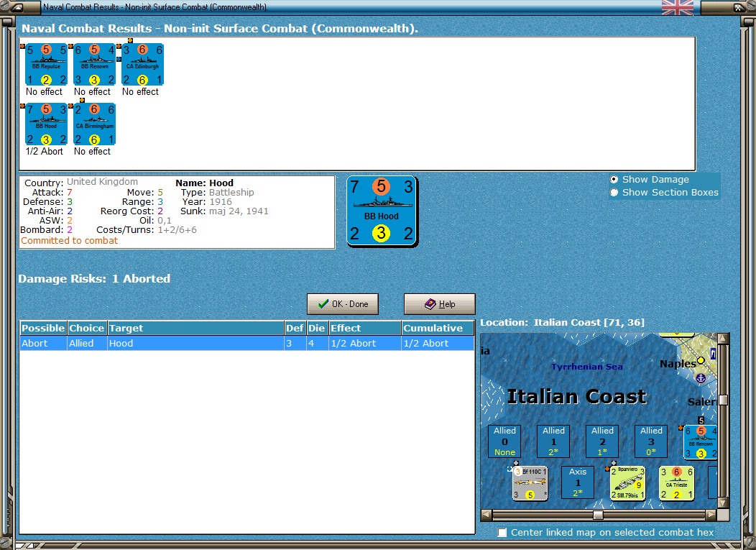Click the Allied 3 sea section box
The height and width of the screenshot is (550, 756).
click(x=651, y=441)
